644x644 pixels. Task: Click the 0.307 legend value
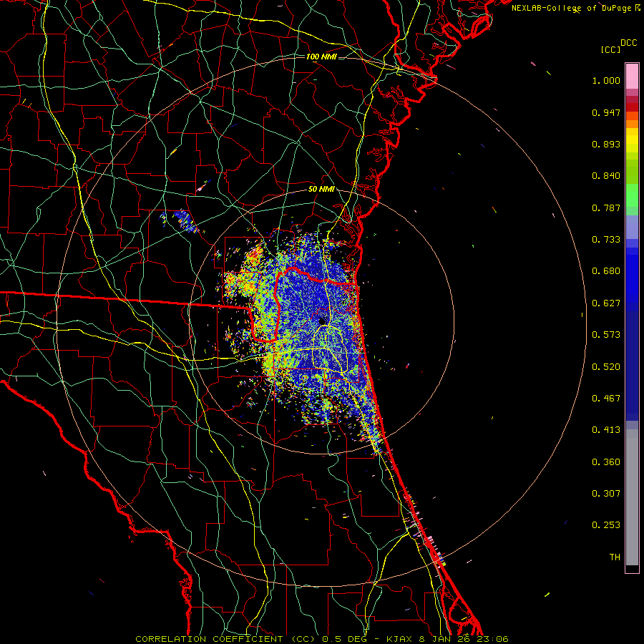coord(606,494)
